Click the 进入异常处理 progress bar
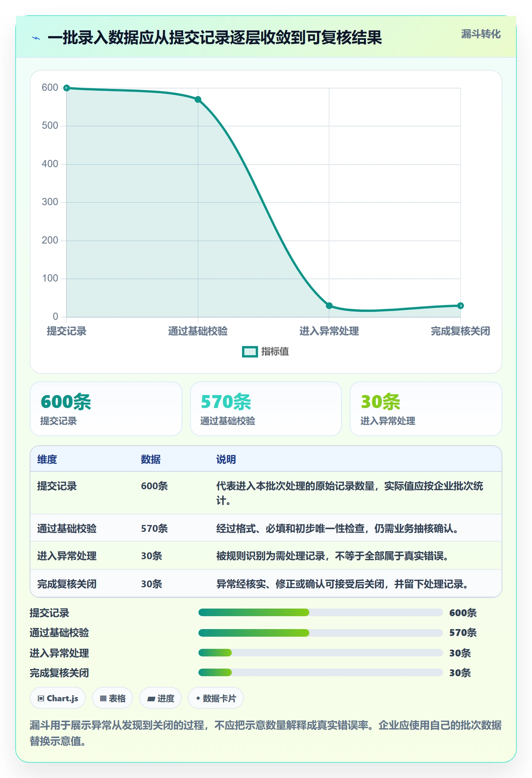 pos(320,653)
